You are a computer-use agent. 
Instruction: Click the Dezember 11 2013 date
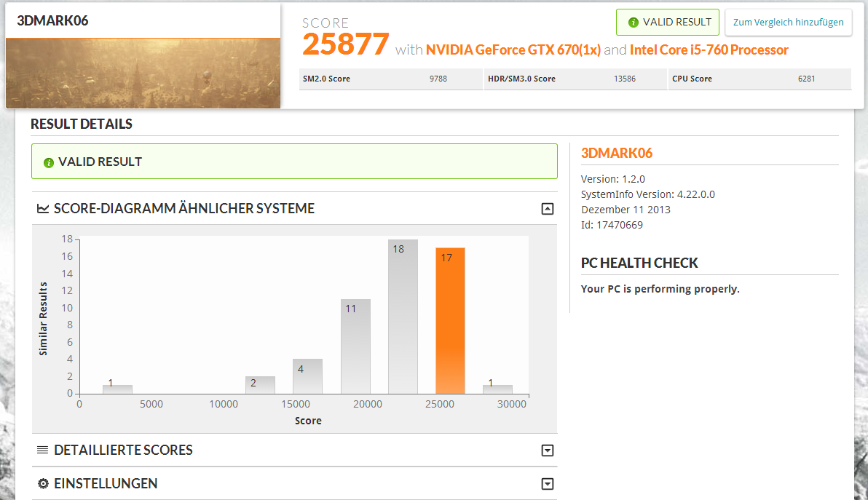pos(626,210)
